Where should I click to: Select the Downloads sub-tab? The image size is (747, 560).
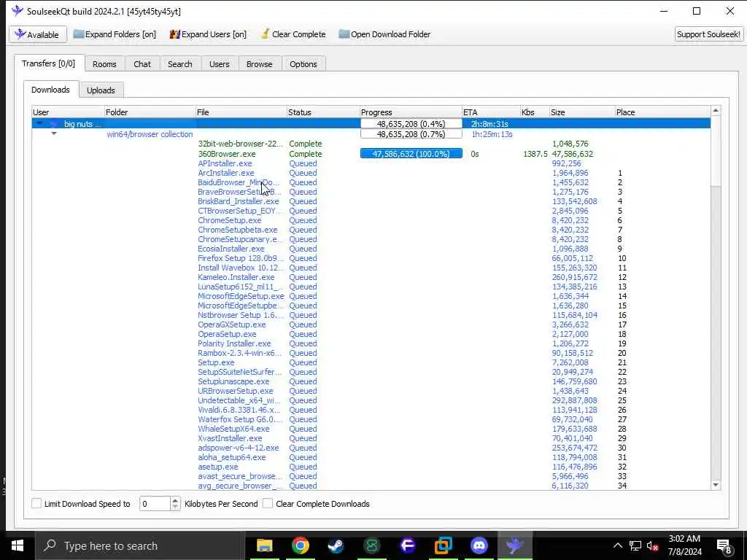pyautogui.click(x=50, y=90)
